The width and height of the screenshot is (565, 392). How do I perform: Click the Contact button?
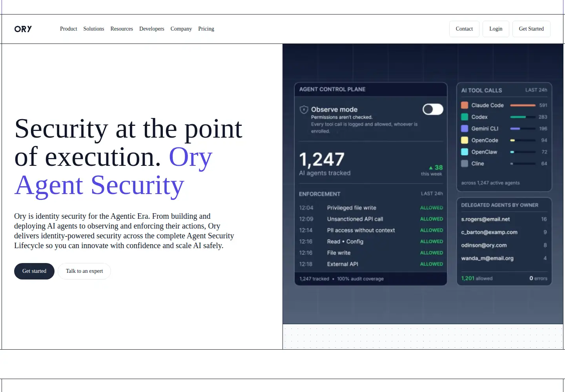tap(464, 29)
